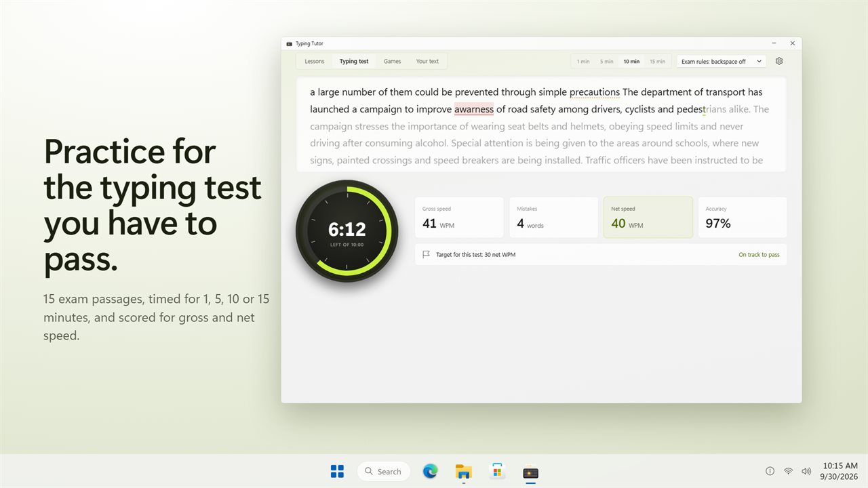This screenshot has width=868, height=488.
Task: Select the Typing test tab
Action: pyautogui.click(x=354, y=62)
